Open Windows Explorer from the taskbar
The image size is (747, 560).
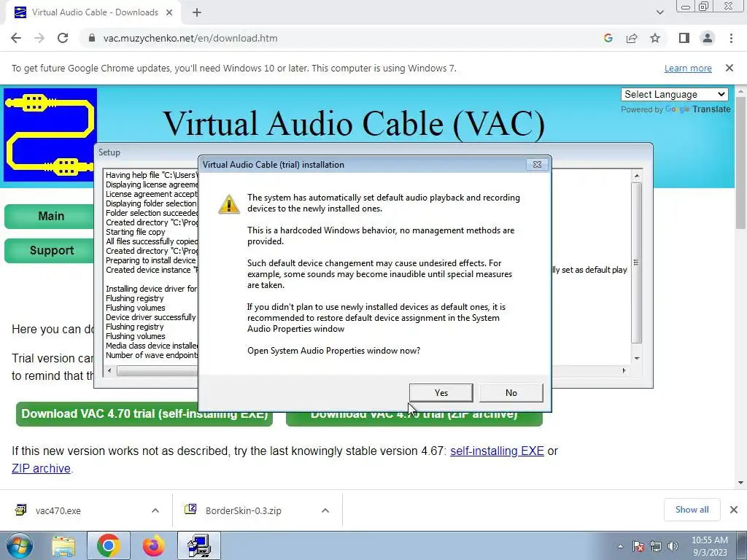(63, 545)
